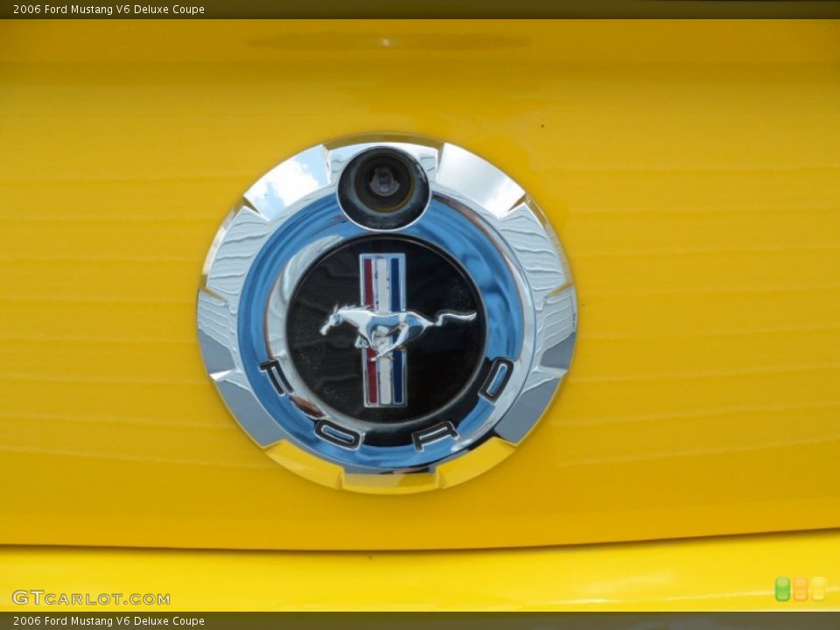Click the bottom caption "2006 Ford Mustang V6 Deluxe Coupe"
Viewport: 840px width, 630px height.
click(108, 621)
